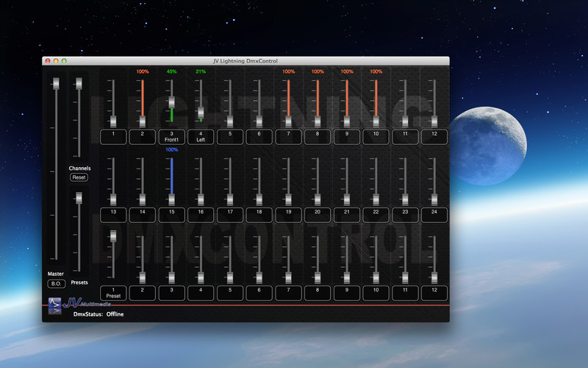Click channel 8 fader handle

point(318,121)
